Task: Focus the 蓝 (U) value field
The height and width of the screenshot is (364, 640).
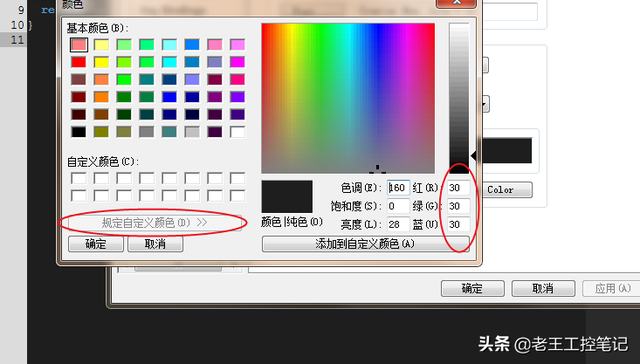Action: 458,224
